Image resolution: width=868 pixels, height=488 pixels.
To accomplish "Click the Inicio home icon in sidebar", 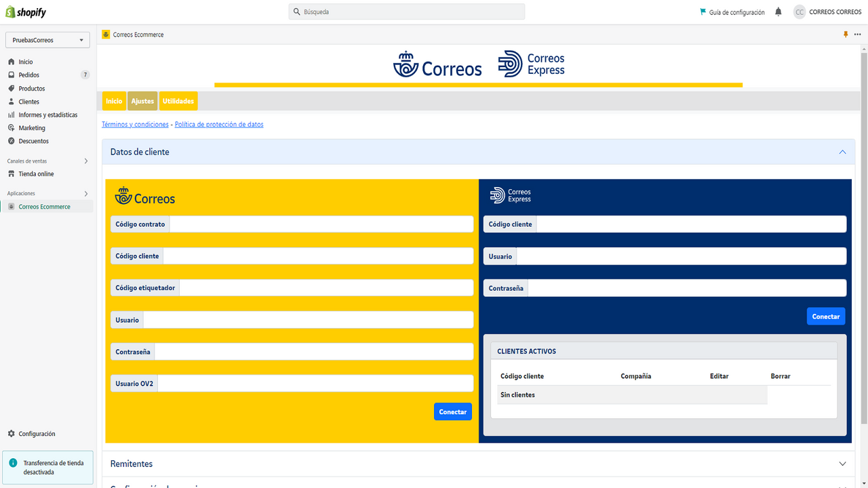I will (12, 62).
